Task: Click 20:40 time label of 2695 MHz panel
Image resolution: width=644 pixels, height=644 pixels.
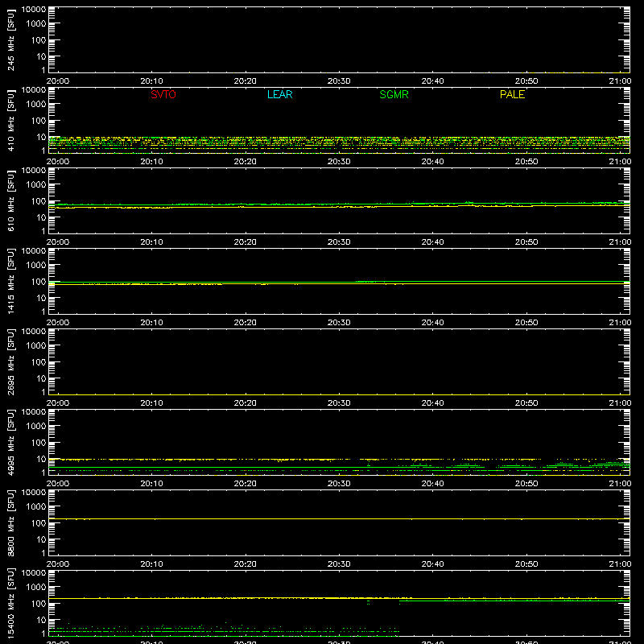Action: [432, 403]
